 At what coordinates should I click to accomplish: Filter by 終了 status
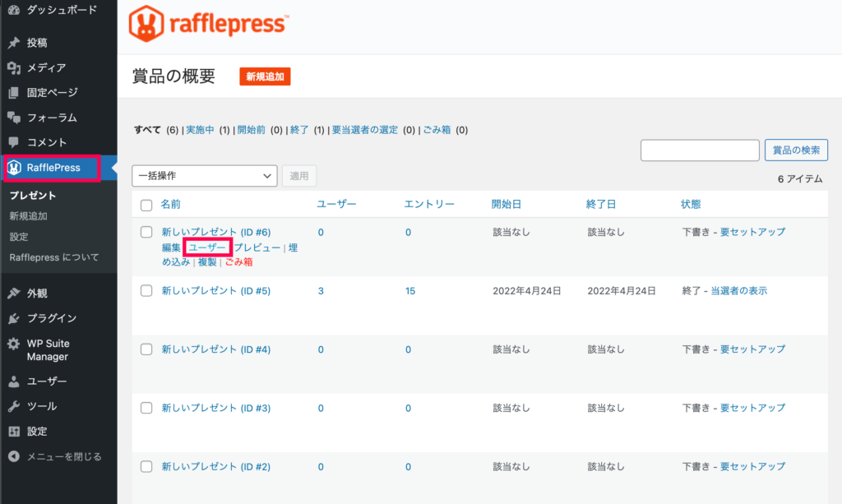point(299,130)
